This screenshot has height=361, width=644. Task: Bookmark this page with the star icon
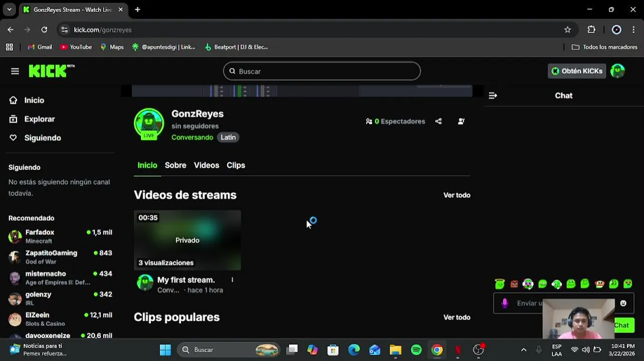click(x=567, y=30)
